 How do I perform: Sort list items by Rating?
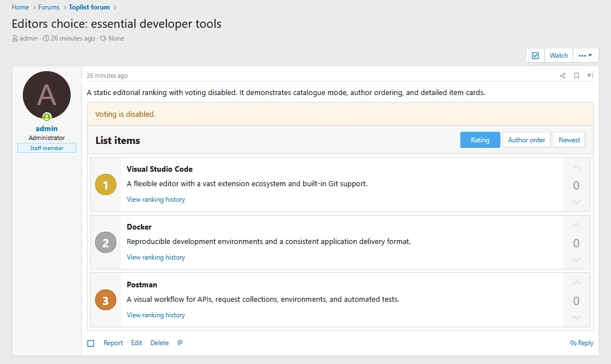point(480,139)
